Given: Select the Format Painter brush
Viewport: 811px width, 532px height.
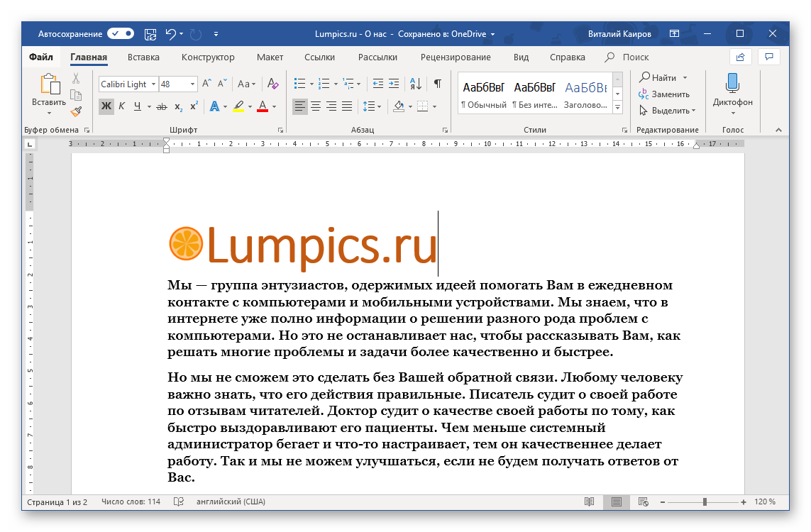Looking at the screenshot, I should (x=76, y=111).
